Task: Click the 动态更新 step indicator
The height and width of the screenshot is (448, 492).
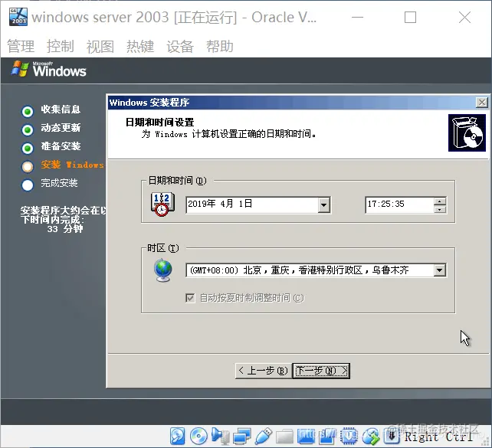Action: [x=28, y=129]
